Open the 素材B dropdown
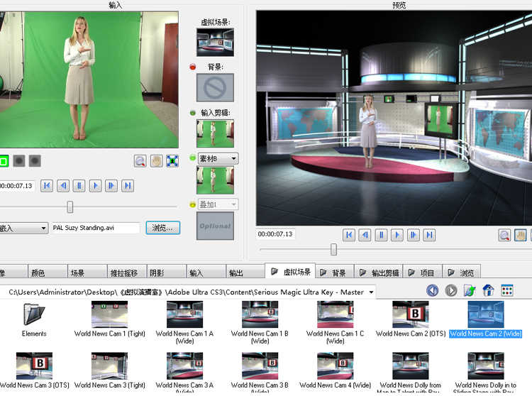This screenshot has height=396, width=532. 217,159
